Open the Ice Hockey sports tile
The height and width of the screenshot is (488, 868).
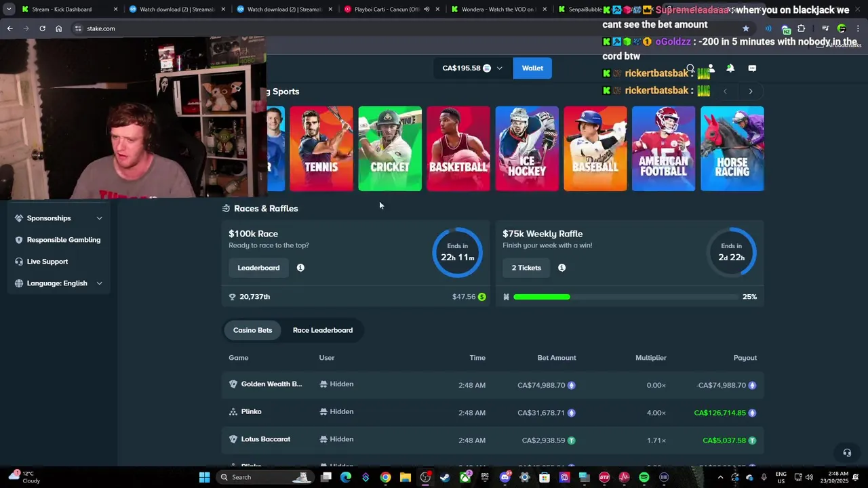pyautogui.click(x=527, y=148)
